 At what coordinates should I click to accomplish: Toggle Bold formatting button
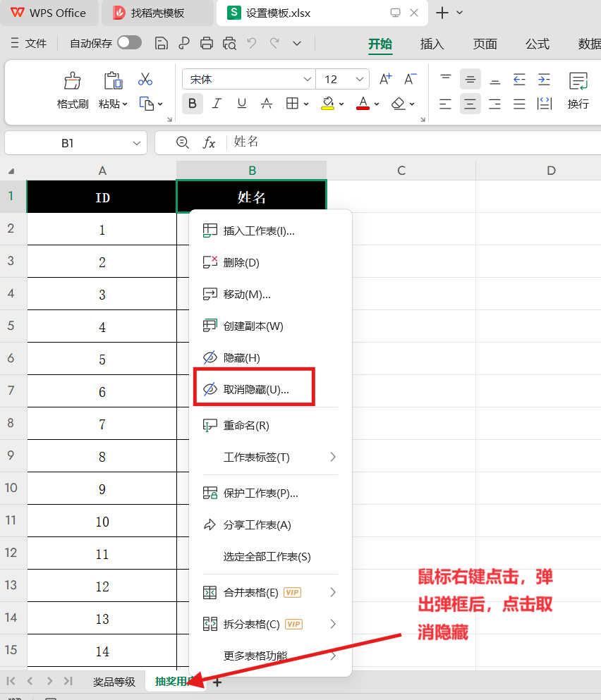[192, 104]
